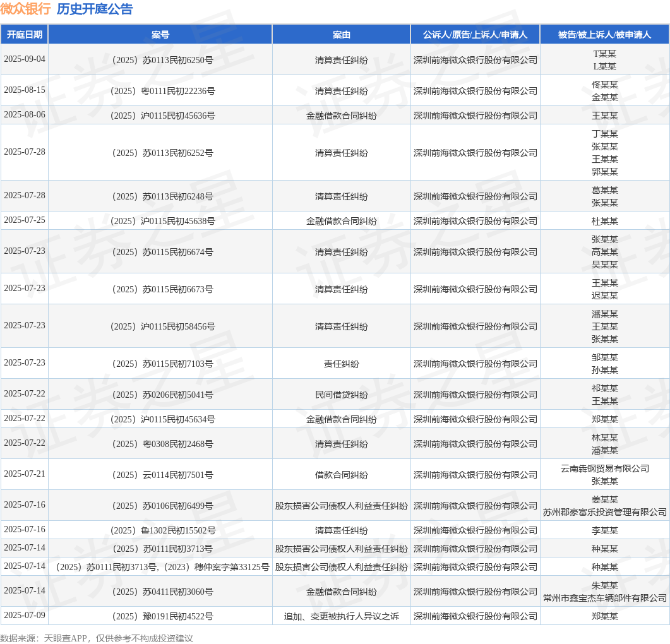Image resolution: width=670 pixels, height=644 pixels.
Task: Click defendant 云南犇钢贸易有限公司
Action: point(604,468)
